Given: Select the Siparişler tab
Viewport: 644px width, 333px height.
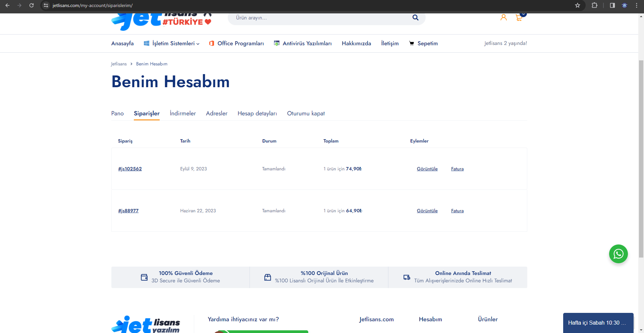Looking at the screenshot, I should pyautogui.click(x=147, y=113).
